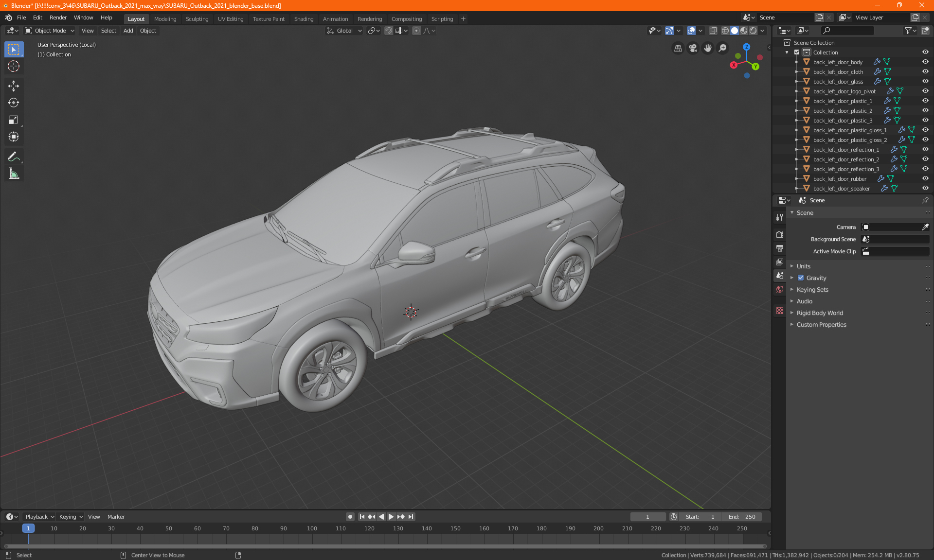Open the Render properties tab

(x=780, y=234)
